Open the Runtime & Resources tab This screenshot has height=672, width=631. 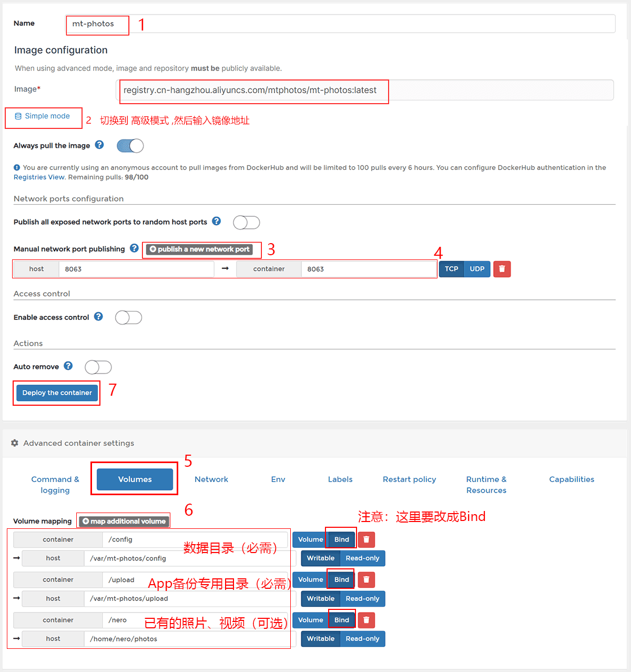(486, 485)
